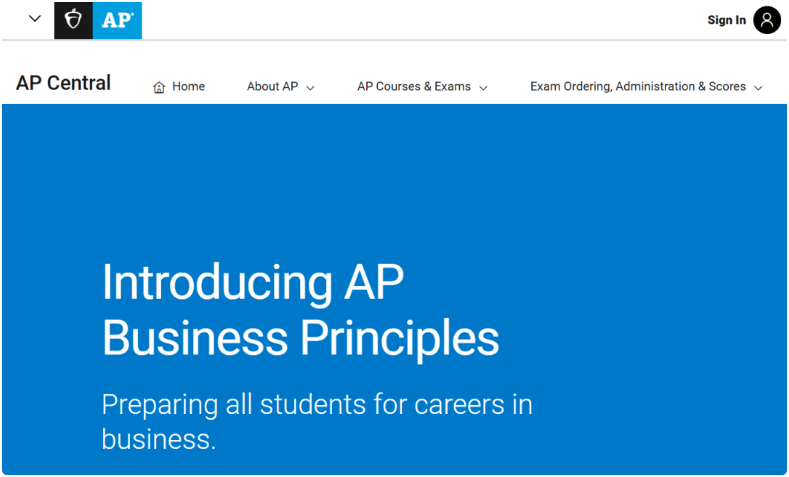Open Exam Ordering, Administration & Scores menu

tap(646, 87)
